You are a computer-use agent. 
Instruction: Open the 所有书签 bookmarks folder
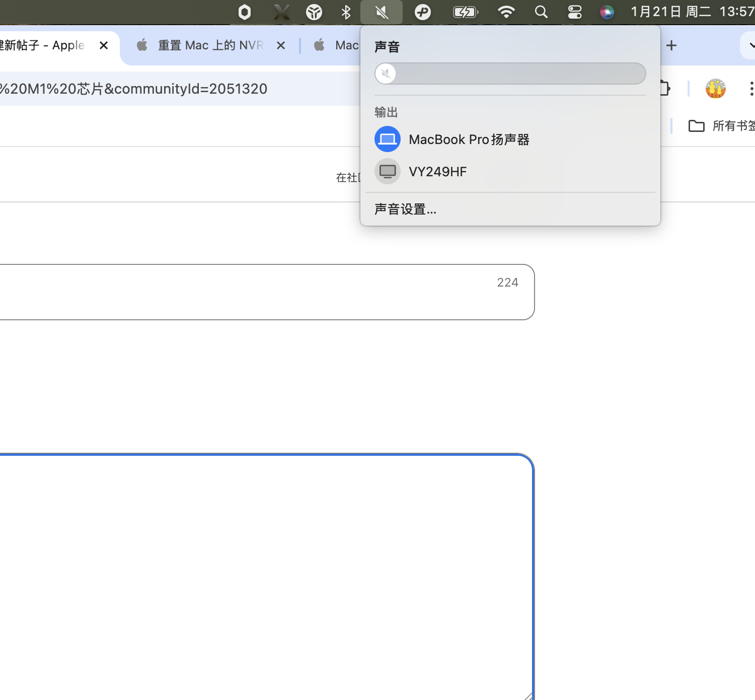pyautogui.click(x=722, y=126)
